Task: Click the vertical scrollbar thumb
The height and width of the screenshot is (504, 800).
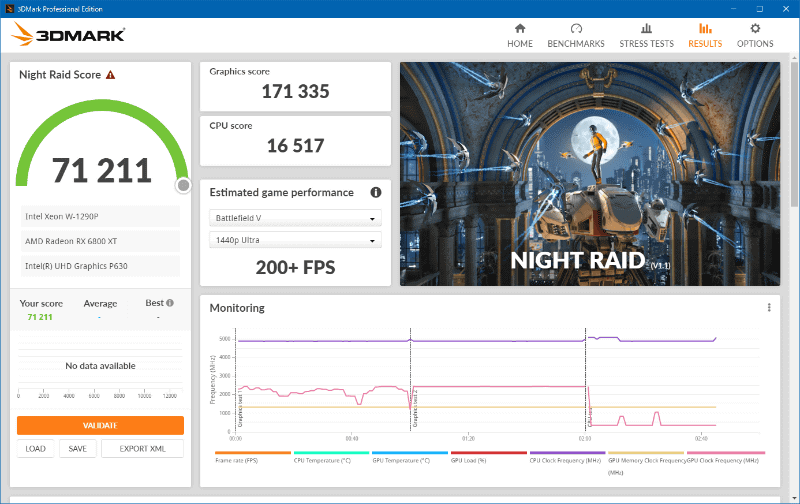Action: click(x=794, y=134)
